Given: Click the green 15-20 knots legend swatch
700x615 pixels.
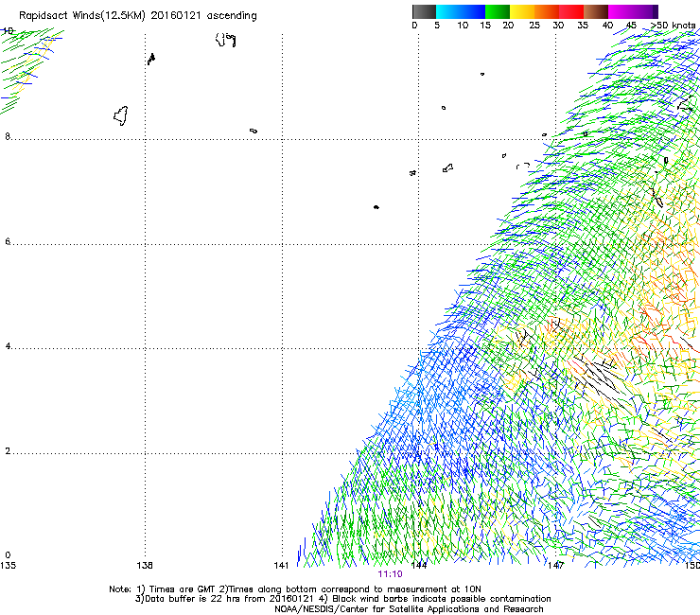Looking at the screenshot, I should pyautogui.click(x=498, y=11).
